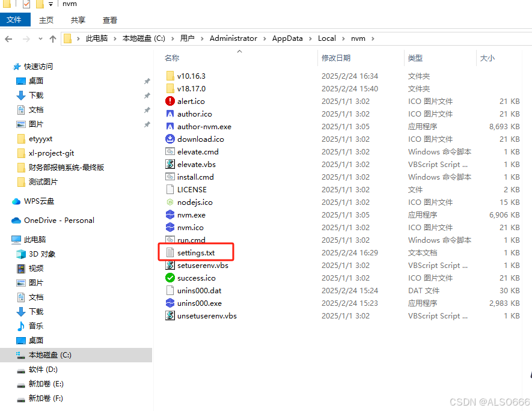Open 软件 (D:) drive in sidebar
Image resolution: width=532 pixels, height=411 pixels.
click(43, 370)
